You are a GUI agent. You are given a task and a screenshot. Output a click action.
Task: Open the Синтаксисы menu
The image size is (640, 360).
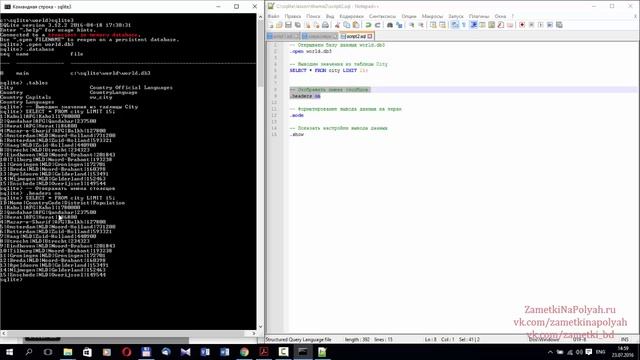382,16
